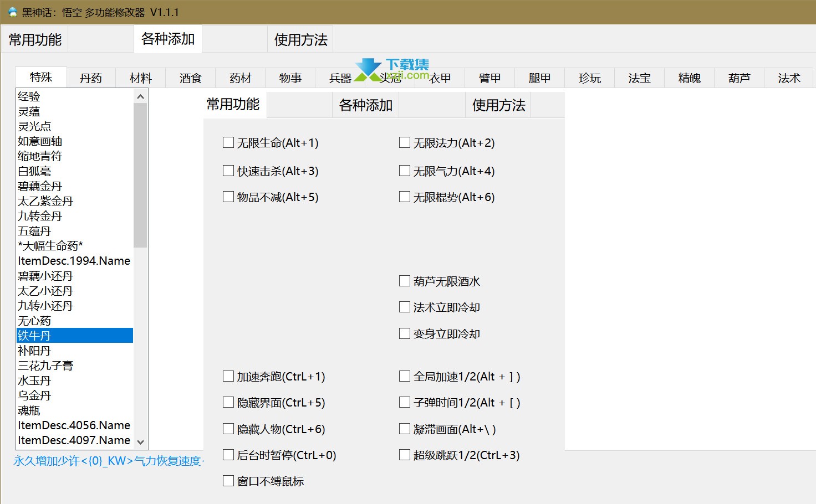
Task: Select 九转金丹 list entry
Action: point(75,216)
